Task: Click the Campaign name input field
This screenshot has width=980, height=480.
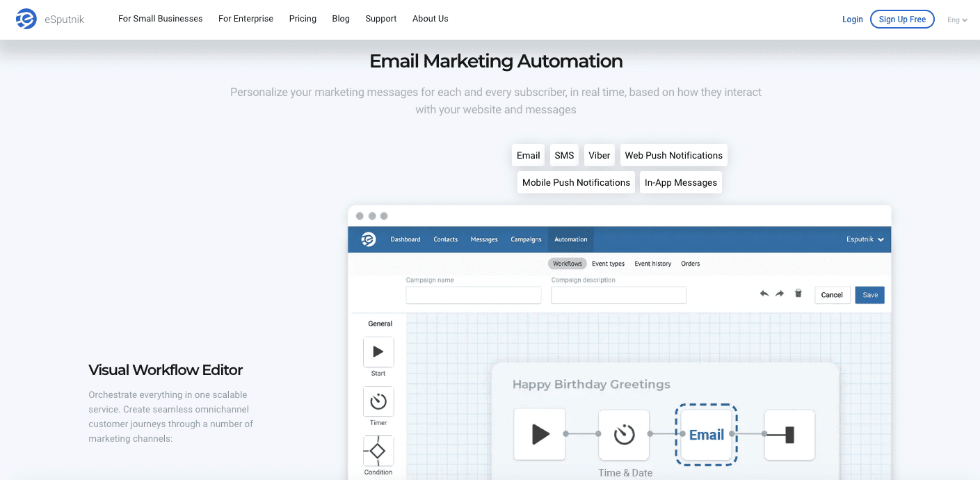Action: [473, 295]
